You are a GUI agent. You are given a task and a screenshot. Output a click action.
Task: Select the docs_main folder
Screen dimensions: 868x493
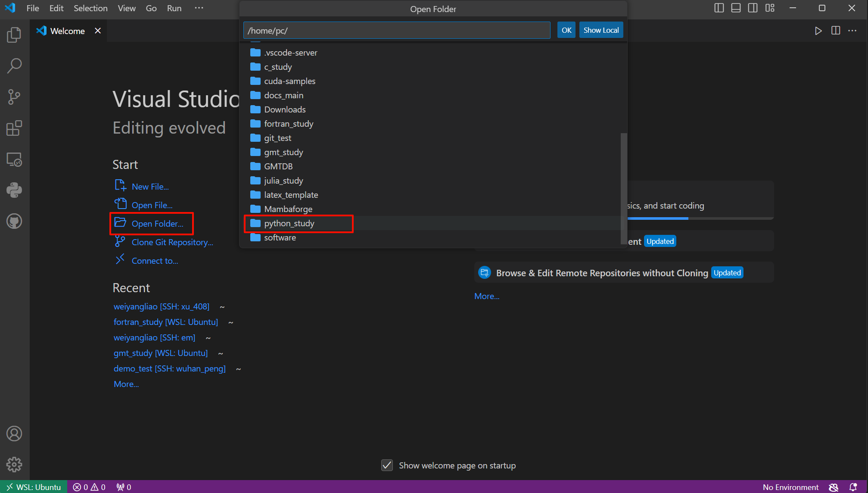tap(432, 95)
